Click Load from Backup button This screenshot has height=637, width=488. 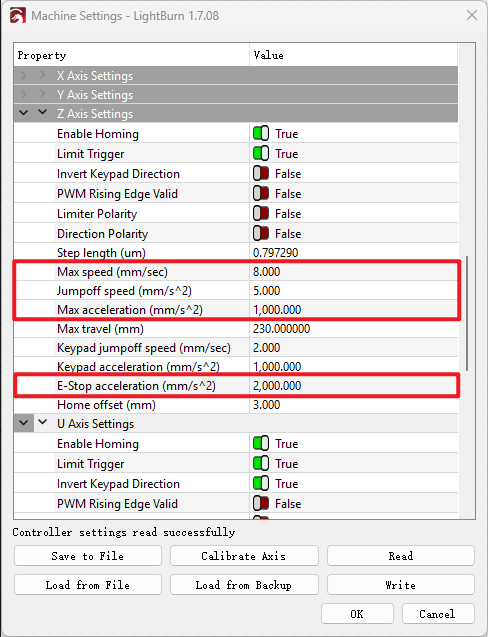pyautogui.click(x=244, y=585)
